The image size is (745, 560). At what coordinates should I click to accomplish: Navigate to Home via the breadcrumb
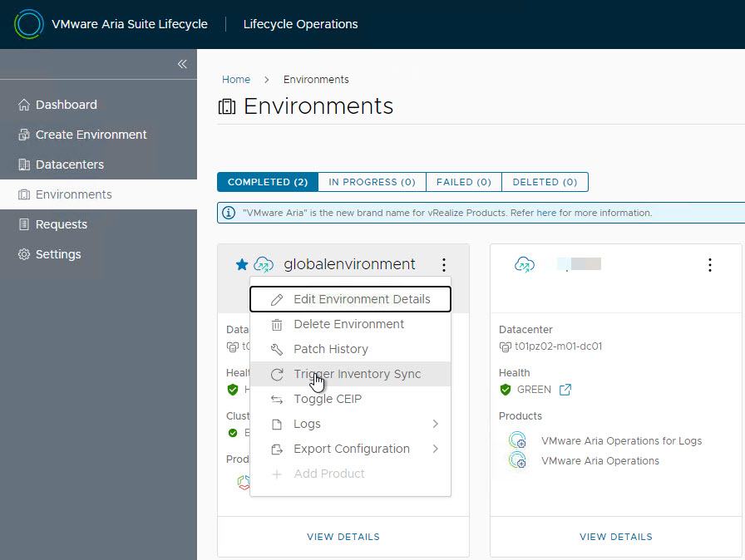point(235,79)
